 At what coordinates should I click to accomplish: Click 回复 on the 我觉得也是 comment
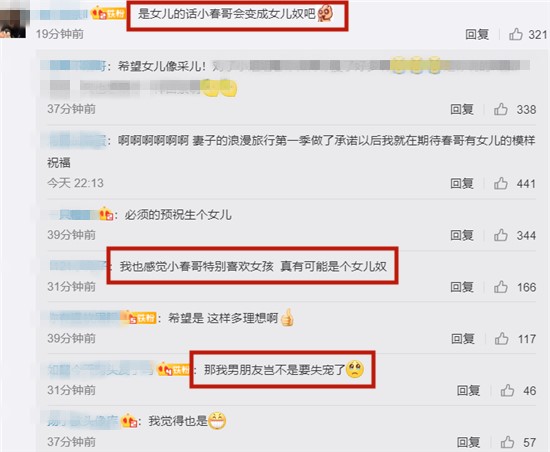[468, 442]
